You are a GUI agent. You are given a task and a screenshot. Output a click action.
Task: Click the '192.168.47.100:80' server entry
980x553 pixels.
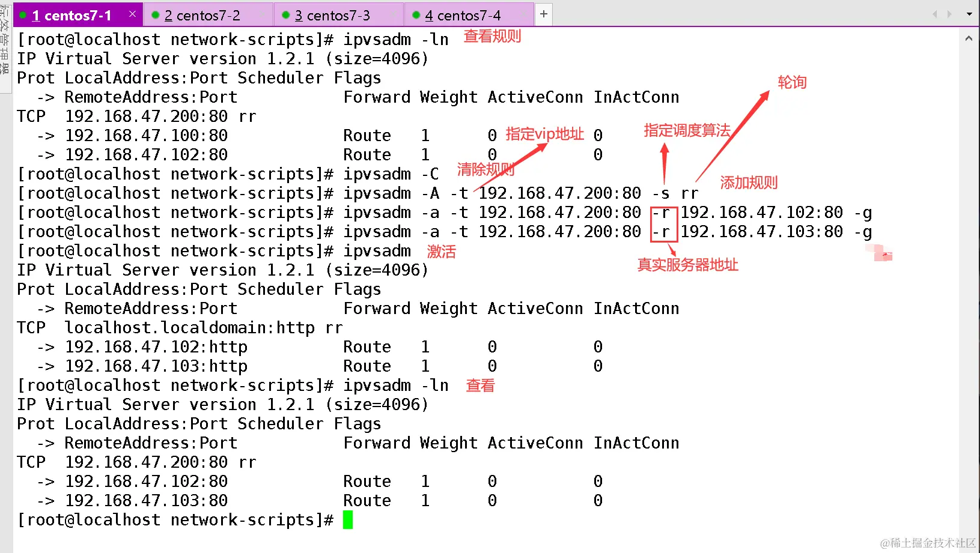tap(146, 136)
